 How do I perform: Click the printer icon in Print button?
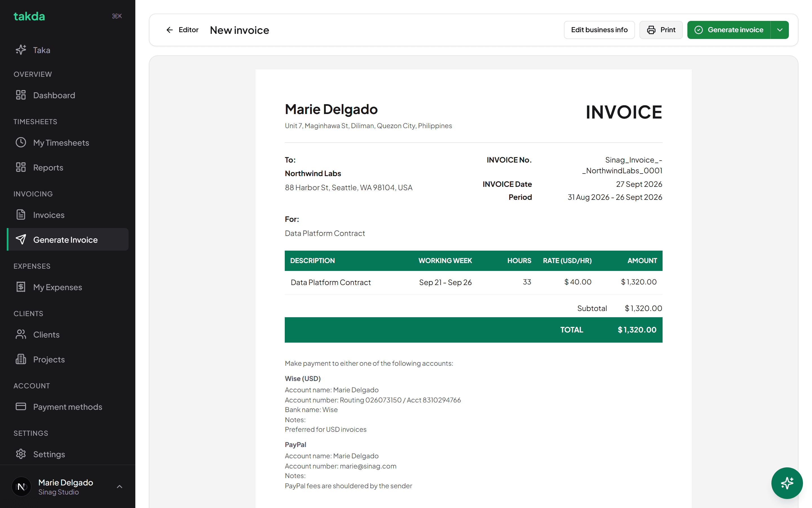point(651,30)
